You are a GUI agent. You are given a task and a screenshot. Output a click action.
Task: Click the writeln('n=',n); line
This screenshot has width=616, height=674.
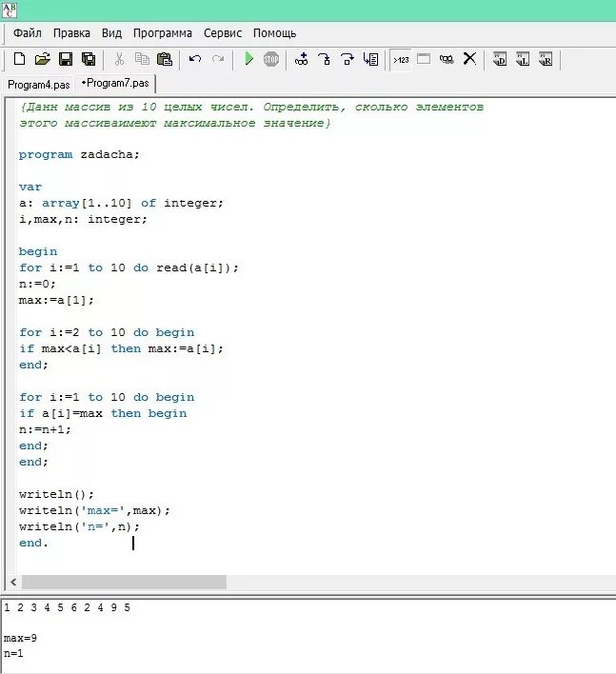(x=80, y=526)
